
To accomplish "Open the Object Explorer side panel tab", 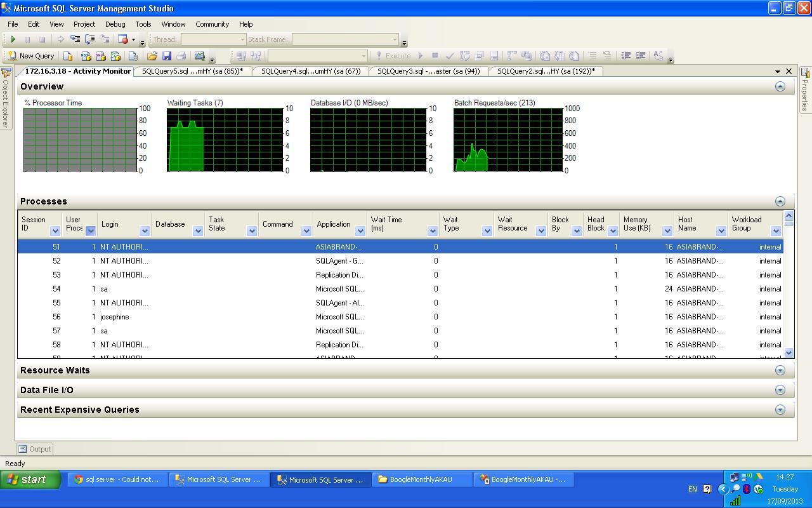I will click(6, 98).
